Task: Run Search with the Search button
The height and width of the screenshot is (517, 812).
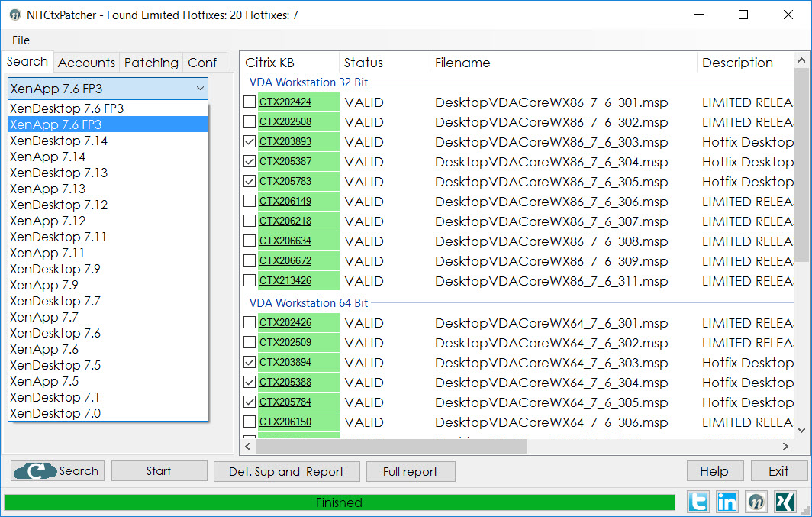Action: 57,471
